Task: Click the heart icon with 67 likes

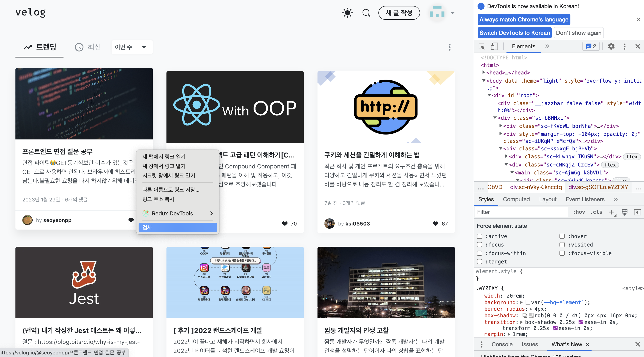Action: (435, 224)
